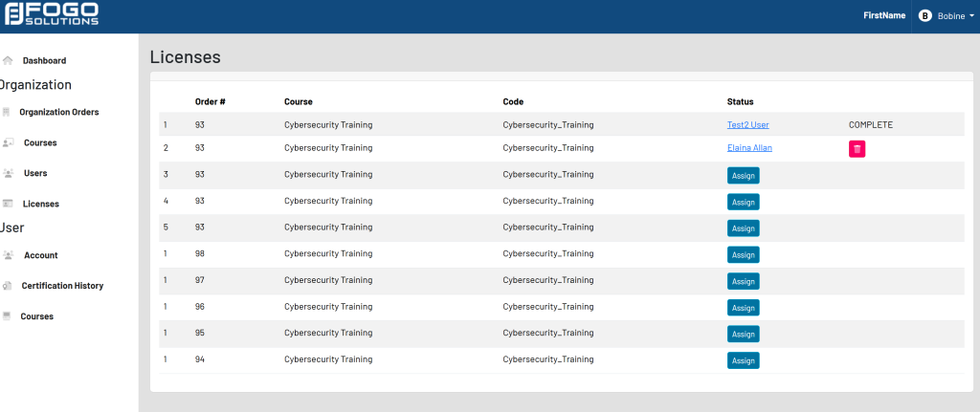Delete Elaina Allan's license assignment
The image size is (980, 412).
pos(857,148)
